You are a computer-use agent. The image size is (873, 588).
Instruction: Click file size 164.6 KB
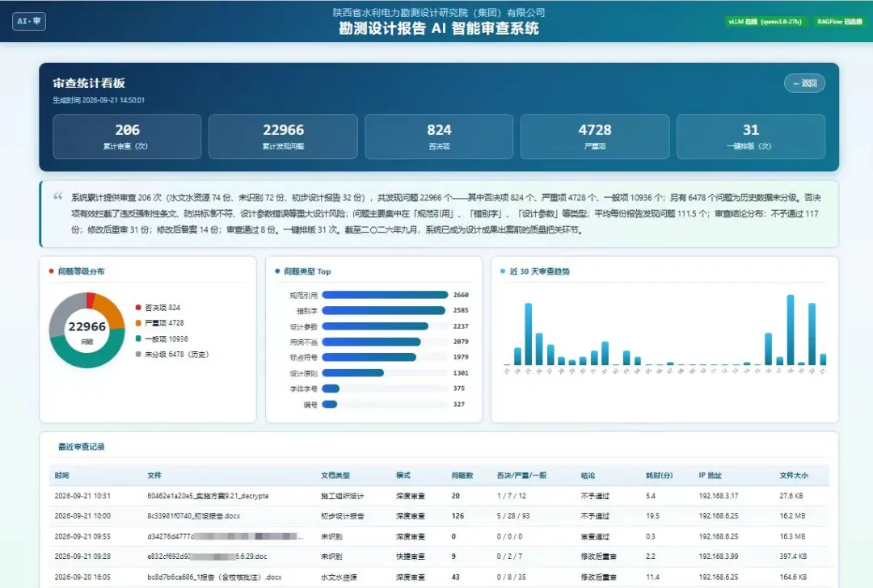coord(793,577)
